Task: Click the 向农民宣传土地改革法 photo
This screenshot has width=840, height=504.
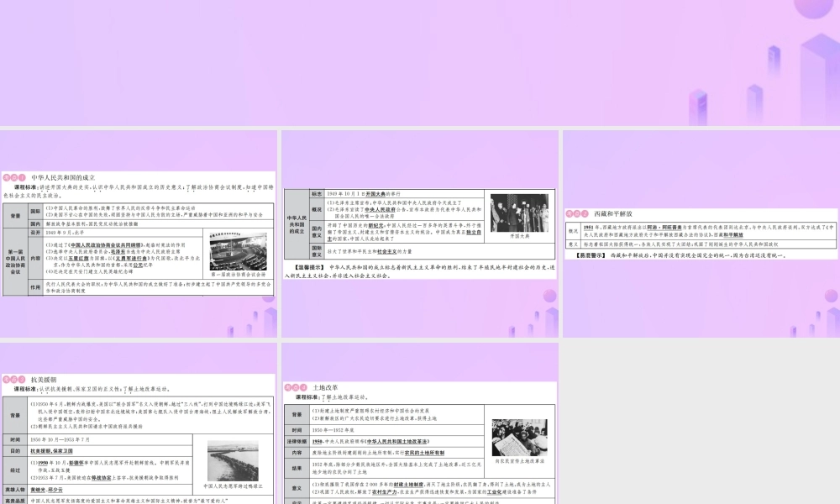Action: pyautogui.click(x=519, y=438)
